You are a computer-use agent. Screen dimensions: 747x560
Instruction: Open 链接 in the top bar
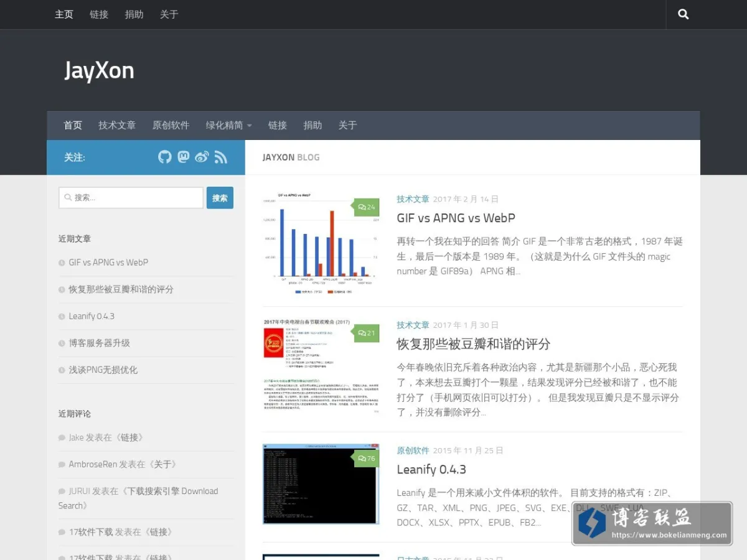click(x=99, y=14)
